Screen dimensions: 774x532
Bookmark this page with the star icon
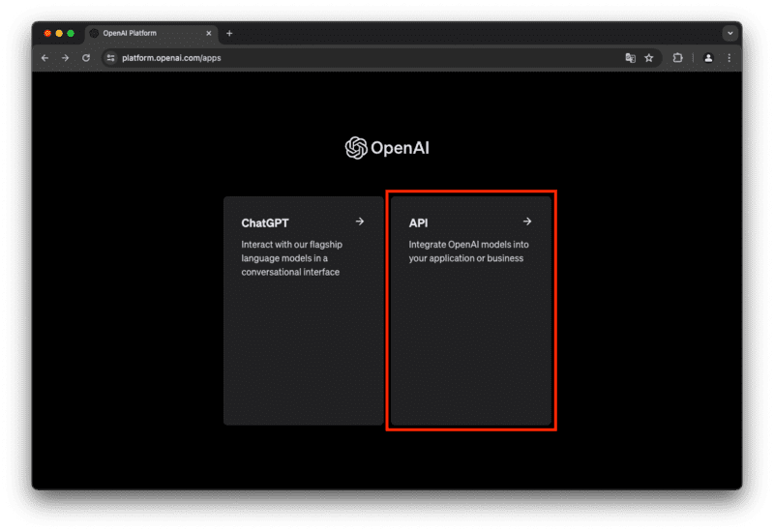tap(649, 58)
